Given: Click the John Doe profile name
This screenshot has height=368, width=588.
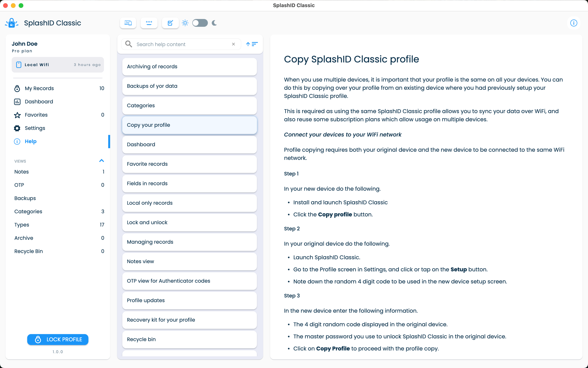Looking at the screenshot, I should coord(24,44).
